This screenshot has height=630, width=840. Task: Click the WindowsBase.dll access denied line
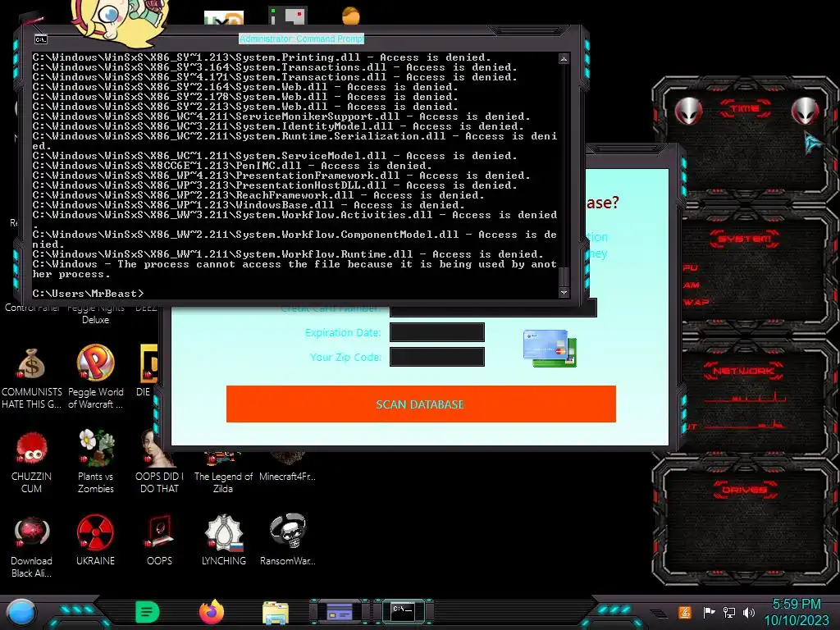249,204
